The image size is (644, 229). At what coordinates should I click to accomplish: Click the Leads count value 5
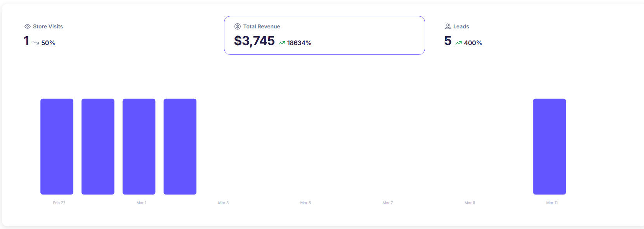coord(448,41)
